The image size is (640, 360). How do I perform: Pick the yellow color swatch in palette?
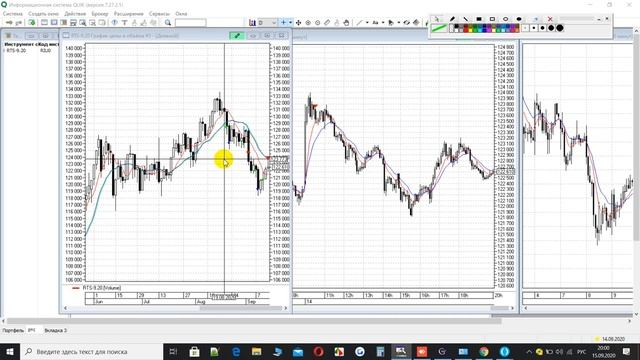pyautogui.click(x=471, y=30)
